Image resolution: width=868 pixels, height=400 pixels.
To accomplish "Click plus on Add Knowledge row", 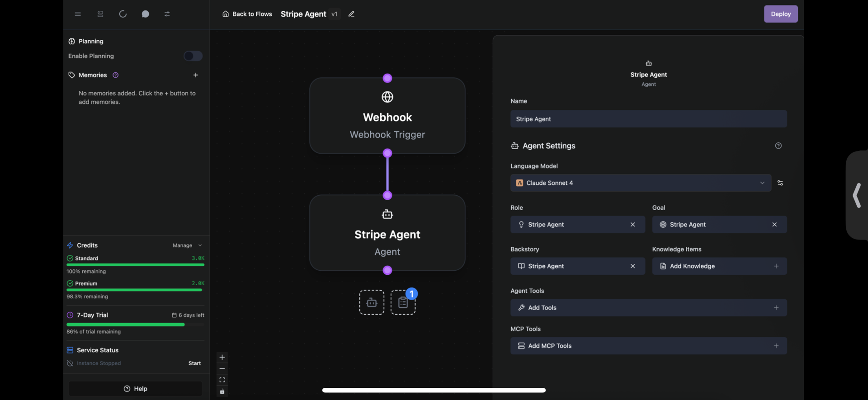I will click(776, 266).
